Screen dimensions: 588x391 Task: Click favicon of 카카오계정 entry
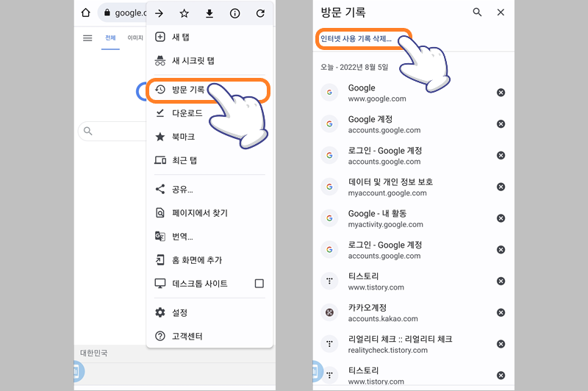pyautogui.click(x=329, y=312)
